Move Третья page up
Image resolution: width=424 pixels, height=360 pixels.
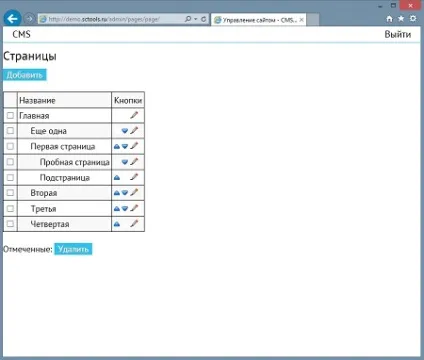117,209
